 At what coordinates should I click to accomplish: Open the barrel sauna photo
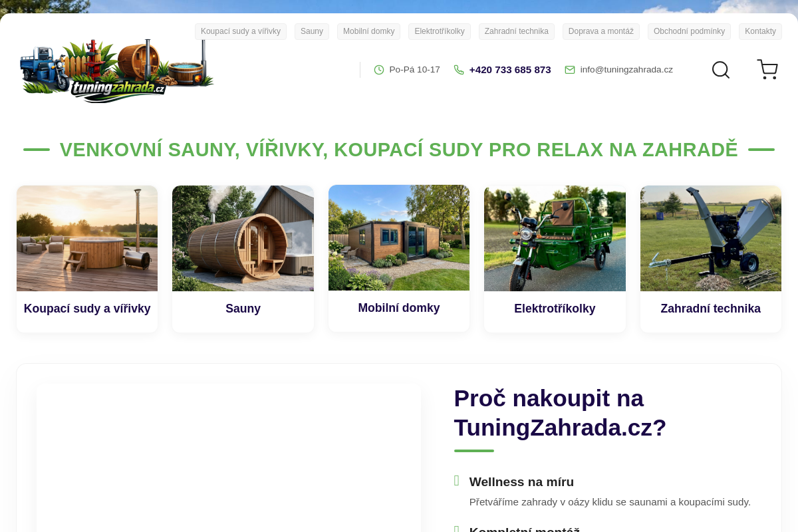tap(243, 238)
